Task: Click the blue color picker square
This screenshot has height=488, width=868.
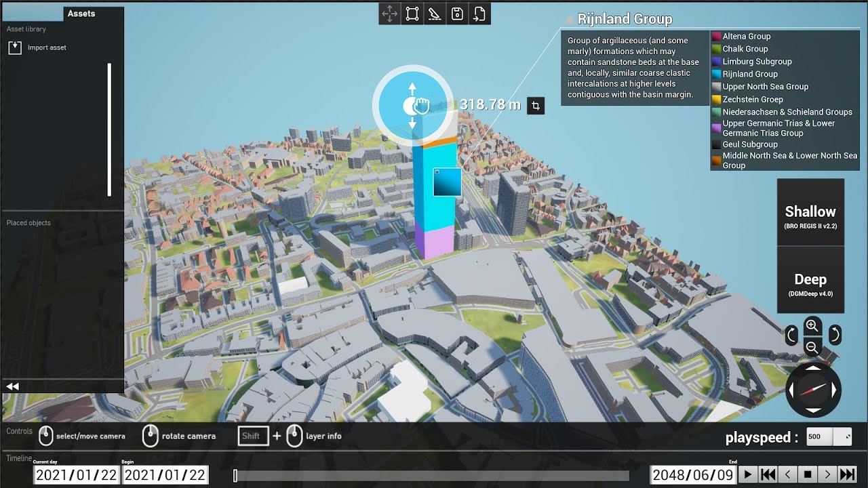Action: click(448, 182)
